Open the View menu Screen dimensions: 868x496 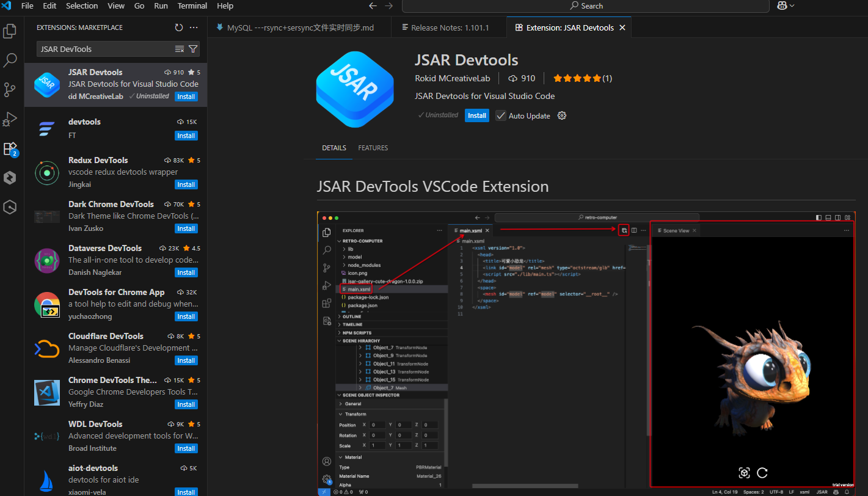[116, 6]
